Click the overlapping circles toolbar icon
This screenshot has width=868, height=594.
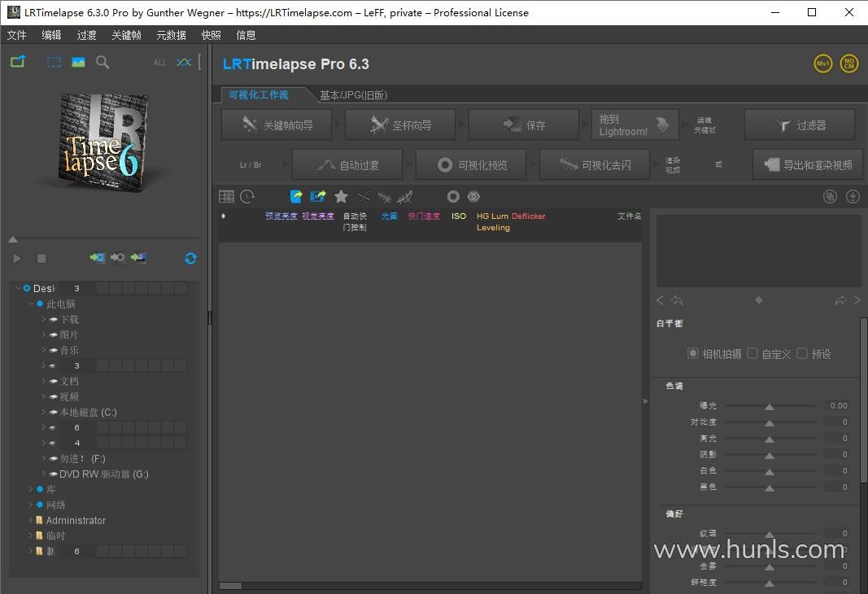coord(473,197)
